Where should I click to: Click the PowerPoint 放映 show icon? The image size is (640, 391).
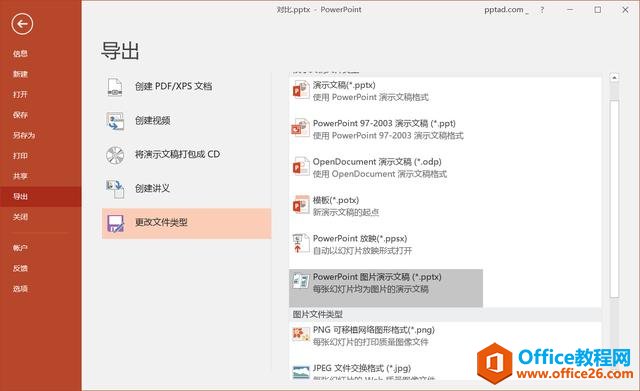(301, 243)
